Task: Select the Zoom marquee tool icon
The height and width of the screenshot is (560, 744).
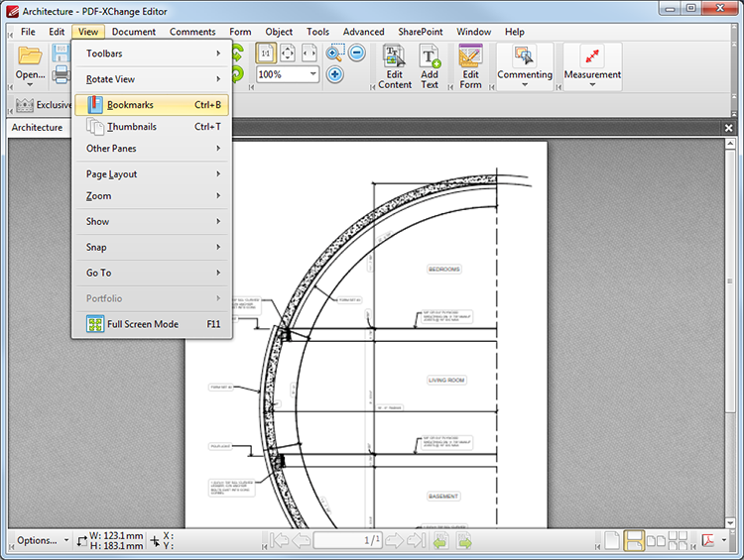Action: [x=335, y=53]
